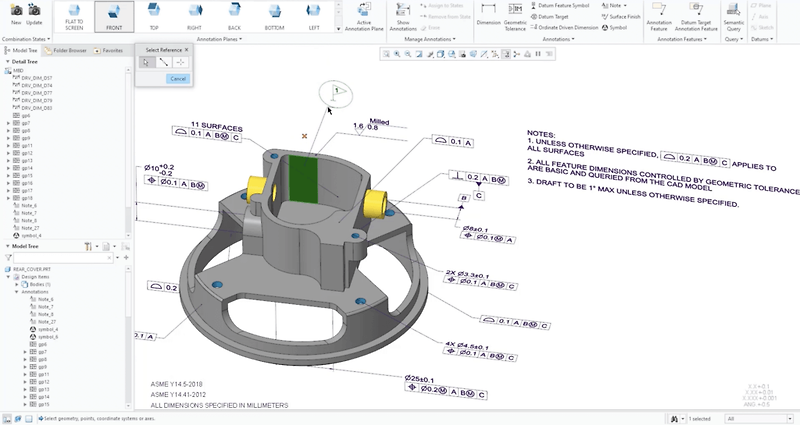Select the FRONT annotation plane
Image resolution: width=800 pixels, height=425 pixels.
pyautogui.click(x=114, y=17)
